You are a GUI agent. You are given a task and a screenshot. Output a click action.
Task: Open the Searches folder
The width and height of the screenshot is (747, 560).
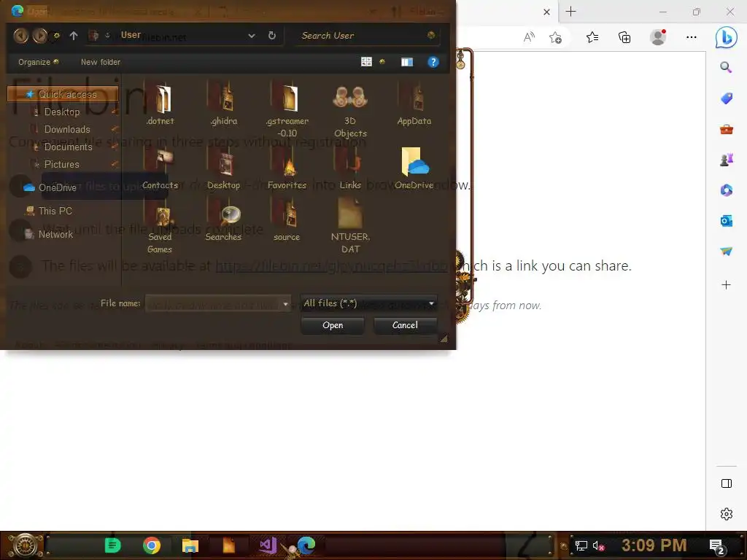pyautogui.click(x=223, y=220)
